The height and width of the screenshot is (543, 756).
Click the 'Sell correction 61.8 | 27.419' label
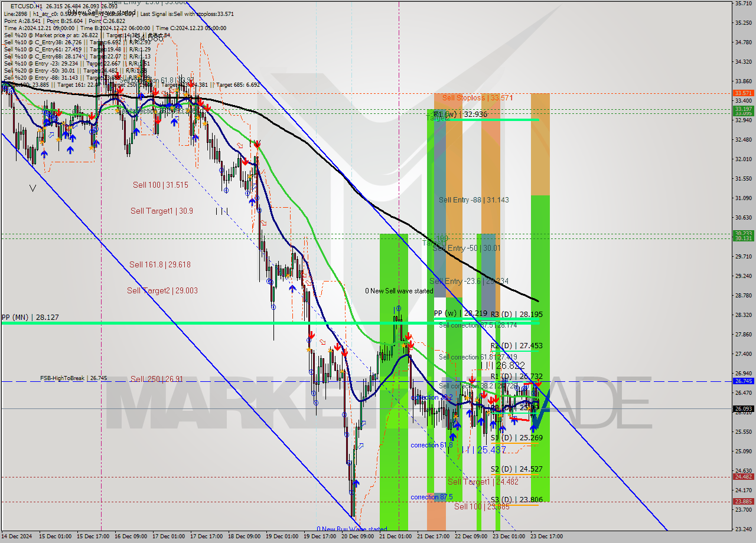point(478,357)
